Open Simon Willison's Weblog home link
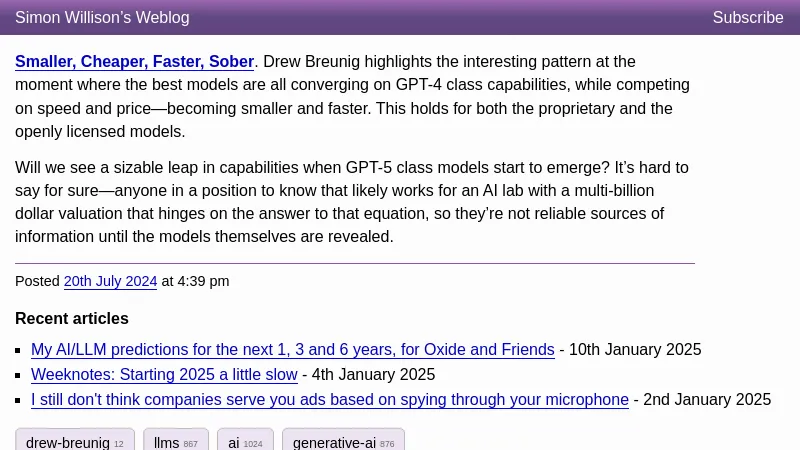 (x=102, y=18)
